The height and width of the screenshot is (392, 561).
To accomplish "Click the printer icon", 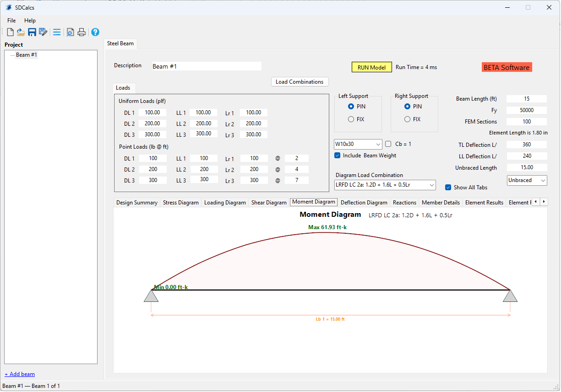I will click(x=82, y=32).
